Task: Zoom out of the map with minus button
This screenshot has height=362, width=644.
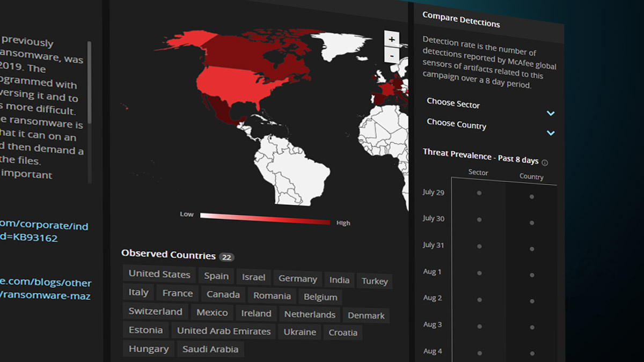Action: 392,55
